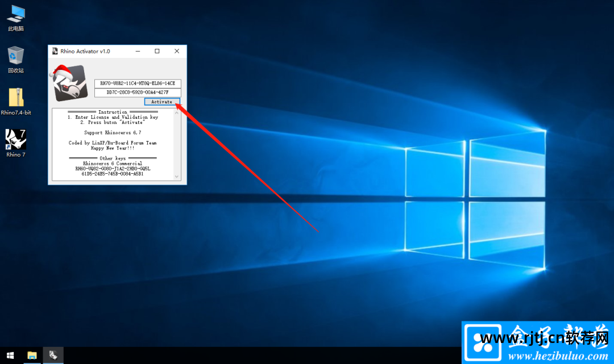The image size is (614, 364).
Task: Click the key text 'RH60-UQ82-G080-J1A2-2HB0-GQ5L'
Action: (113, 169)
